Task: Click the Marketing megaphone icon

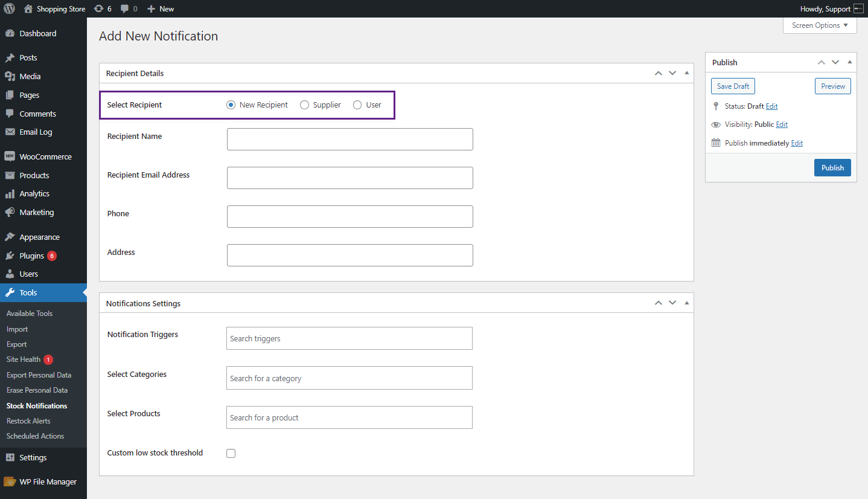Action: tap(10, 213)
